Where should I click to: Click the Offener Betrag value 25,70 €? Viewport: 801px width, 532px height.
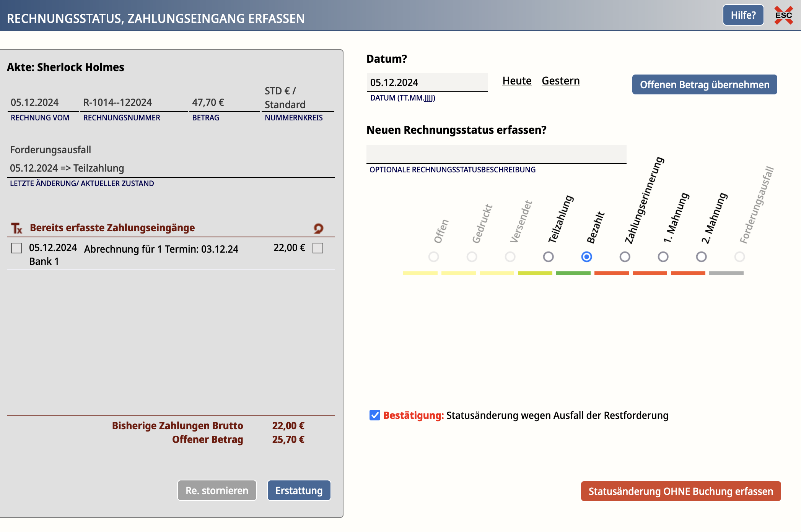coord(288,440)
